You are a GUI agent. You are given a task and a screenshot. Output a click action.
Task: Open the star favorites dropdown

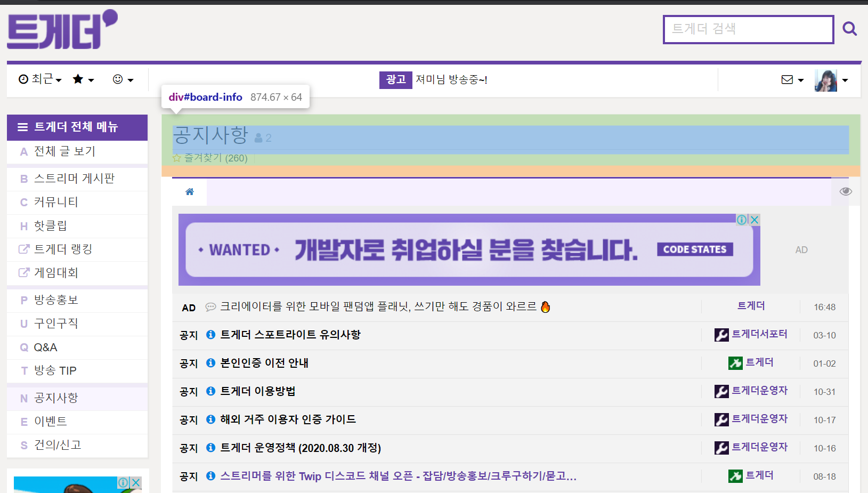84,79
